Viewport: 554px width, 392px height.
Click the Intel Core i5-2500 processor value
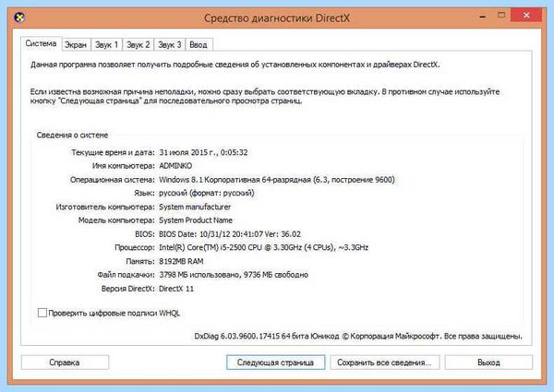(x=263, y=247)
